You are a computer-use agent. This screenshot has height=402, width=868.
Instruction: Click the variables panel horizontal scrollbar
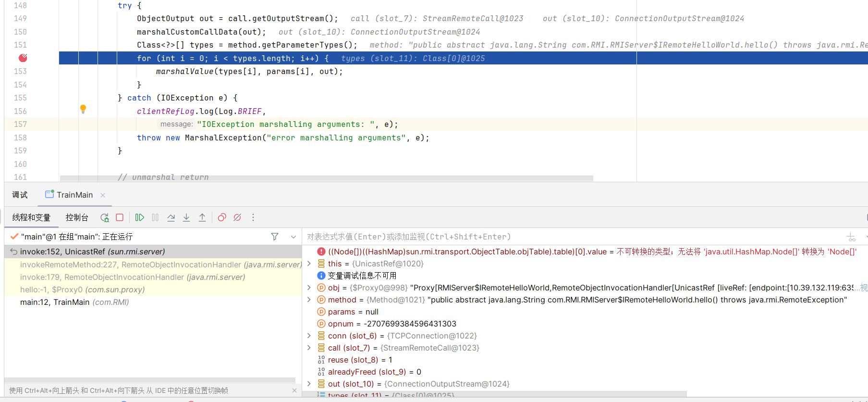point(495,394)
